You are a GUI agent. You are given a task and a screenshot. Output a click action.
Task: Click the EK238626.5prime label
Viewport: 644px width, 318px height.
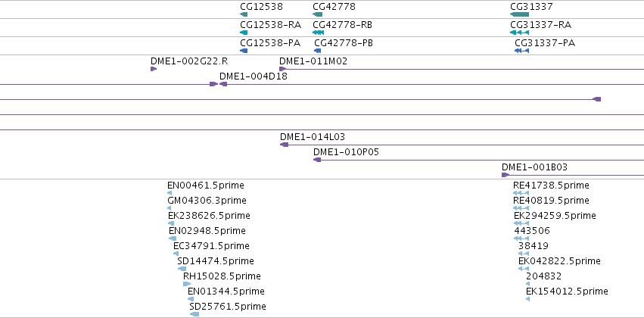[209, 216]
